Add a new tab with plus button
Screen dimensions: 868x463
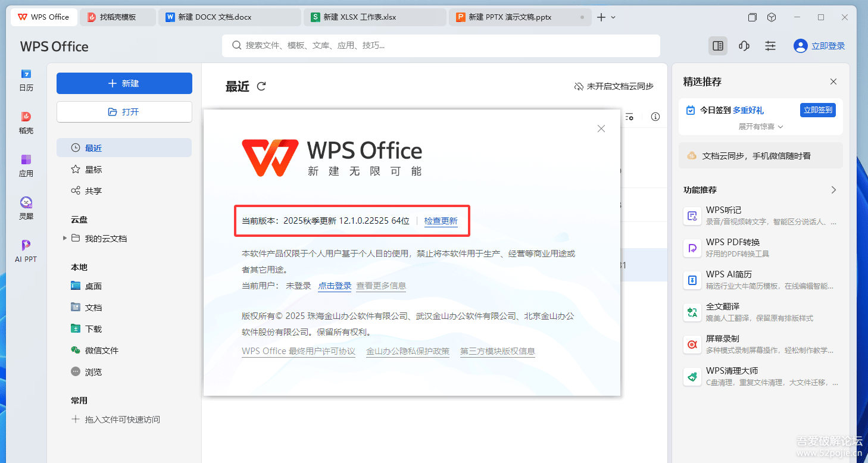601,17
